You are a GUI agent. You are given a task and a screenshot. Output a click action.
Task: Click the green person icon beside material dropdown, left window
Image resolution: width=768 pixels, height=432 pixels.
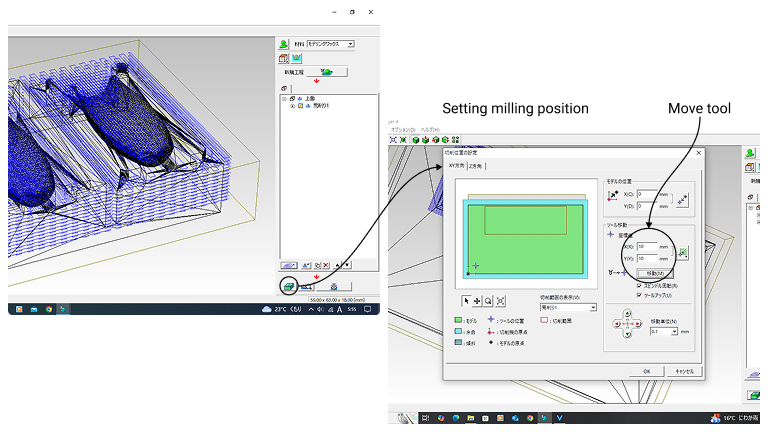click(x=283, y=44)
